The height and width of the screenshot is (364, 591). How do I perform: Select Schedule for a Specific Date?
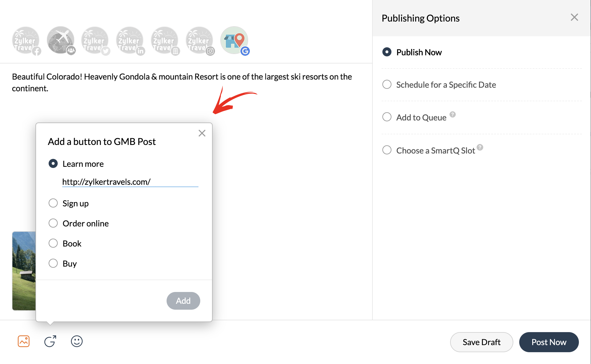(387, 84)
